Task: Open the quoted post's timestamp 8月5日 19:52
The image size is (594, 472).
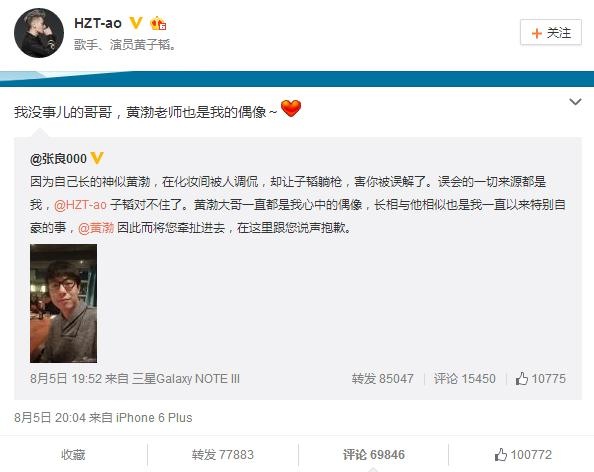Action: [66, 378]
